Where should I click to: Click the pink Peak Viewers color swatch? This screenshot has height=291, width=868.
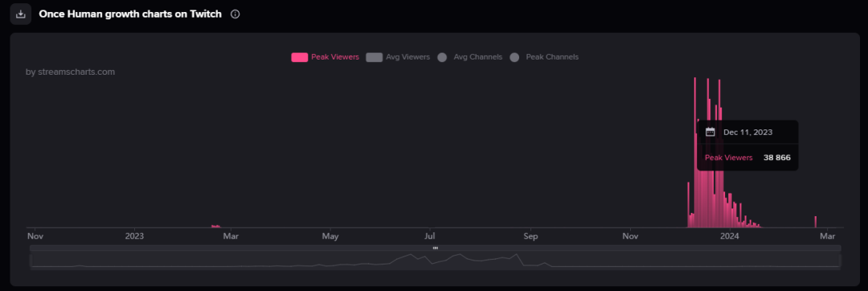tap(300, 57)
